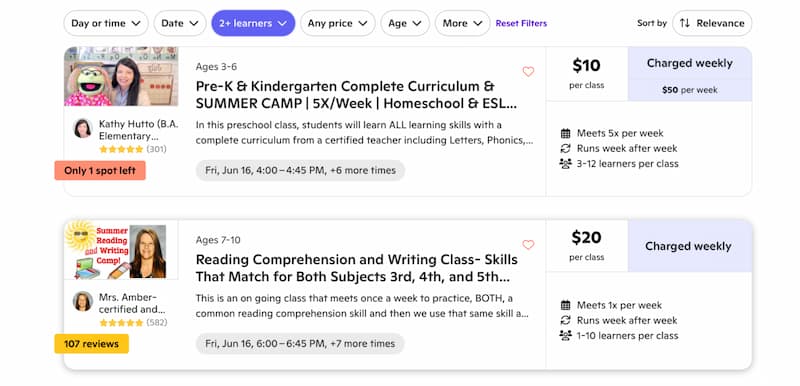The height and width of the screenshot is (386, 800).
Task: Favorite the Reading Comprehension class heart icon
Action: point(528,245)
